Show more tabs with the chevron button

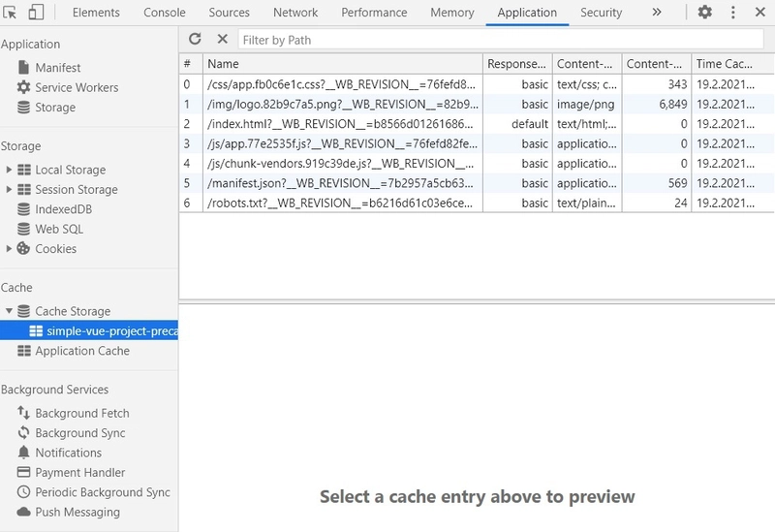(x=656, y=13)
